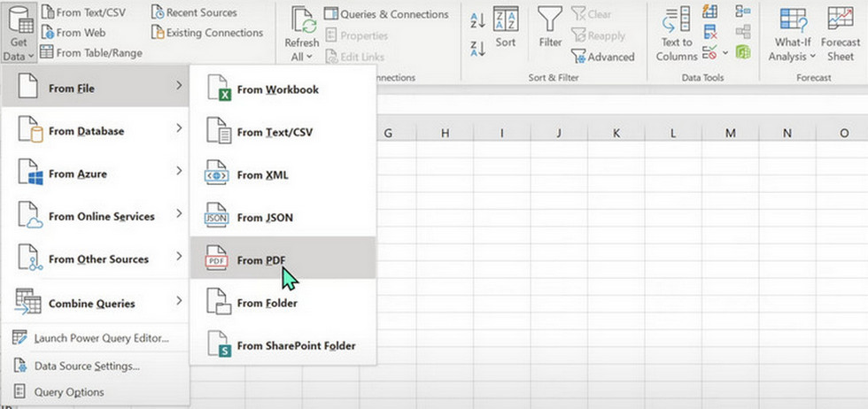Viewport: 868px width, 409px height.
Task: Choose From Workbook in the submenu
Action: pos(283,89)
